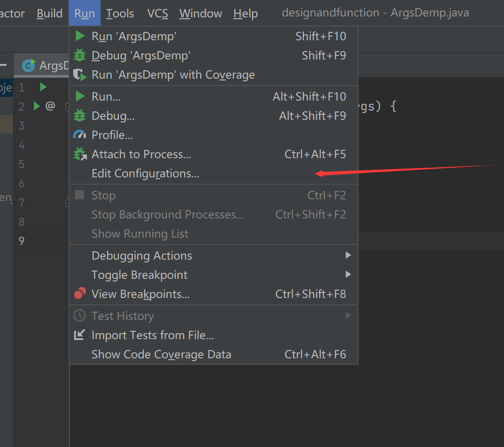
Task: Click the Debug 'ArgsDemp' bug icon
Action: (x=80, y=55)
